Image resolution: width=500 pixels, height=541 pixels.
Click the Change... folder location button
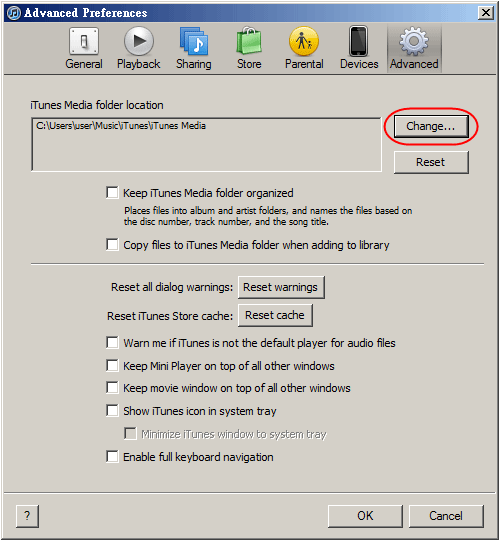[x=431, y=126]
